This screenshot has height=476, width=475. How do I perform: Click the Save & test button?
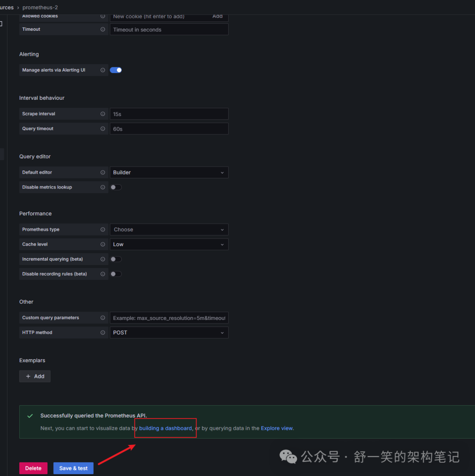tap(73, 468)
